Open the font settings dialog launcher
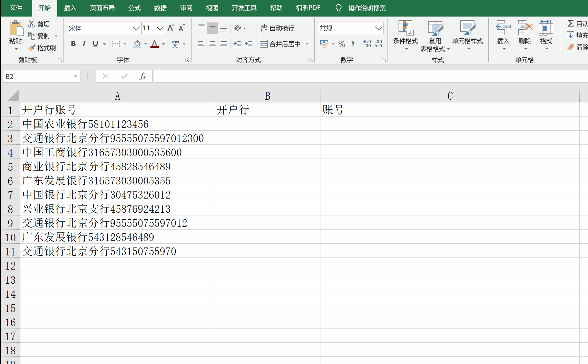Screen dimensions: 588x364 click(x=187, y=60)
